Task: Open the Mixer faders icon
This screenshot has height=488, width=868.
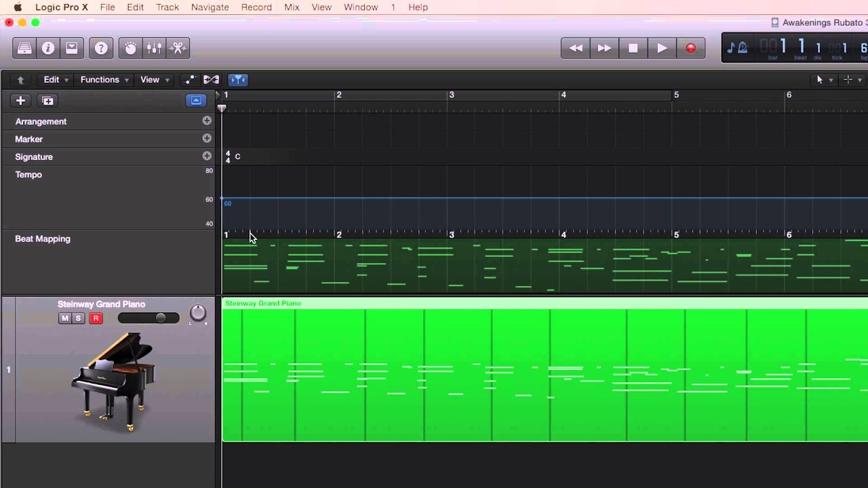Action: pyautogui.click(x=154, y=48)
